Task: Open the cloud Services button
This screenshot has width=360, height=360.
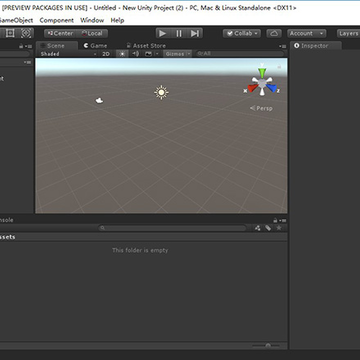Action: [x=274, y=33]
